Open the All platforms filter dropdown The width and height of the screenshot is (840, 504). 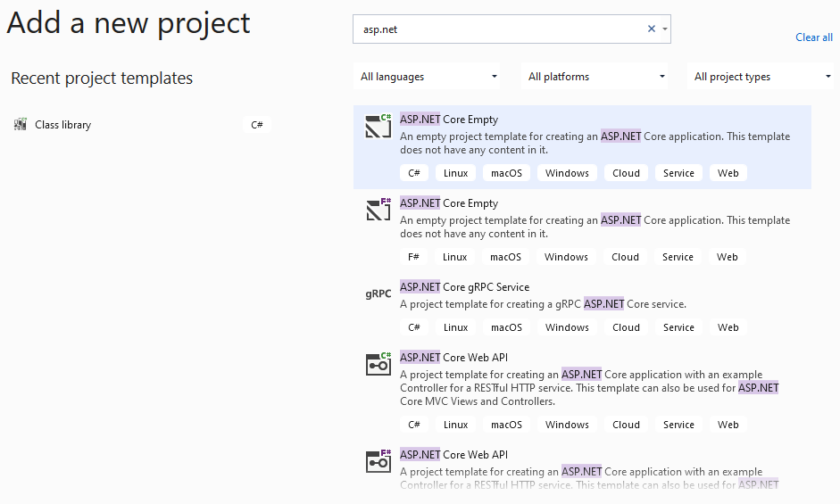click(595, 76)
